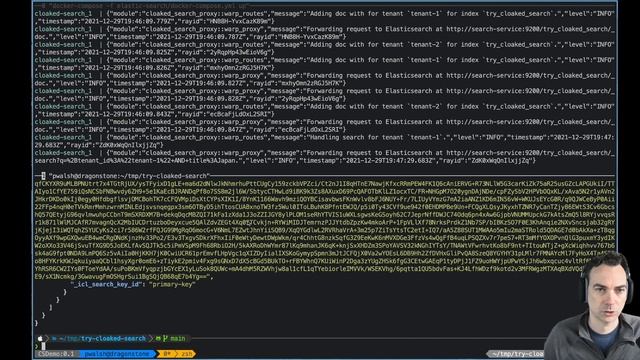The image size is (640, 360).
Task: Click the tmux pane number indicator before the title
Action: pos(43,176)
